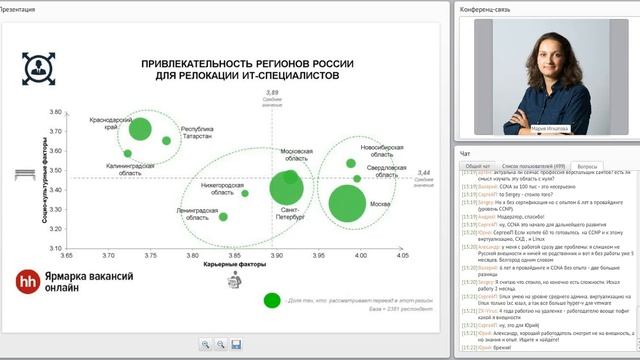Viewport: 640px width, 360px height.
Task: Click the Карьерные факторы axis label
Action: pos(235,264)
